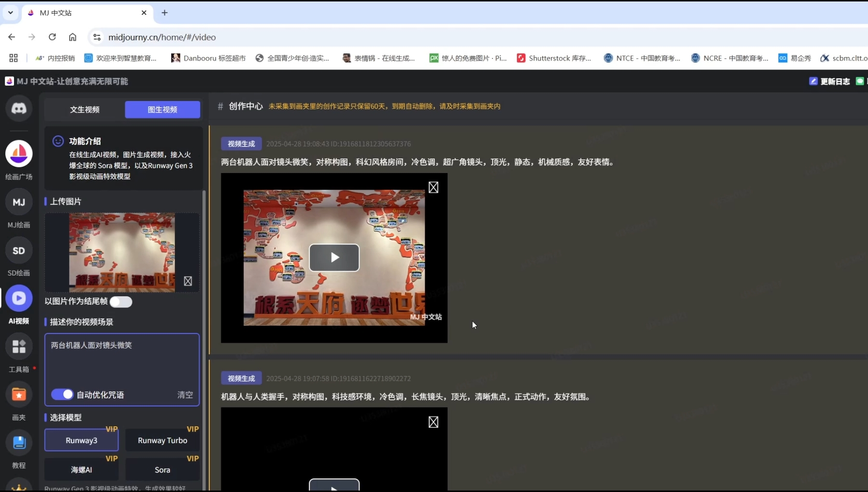Go back in browser
868x492 pixels.
pos(12,37)
